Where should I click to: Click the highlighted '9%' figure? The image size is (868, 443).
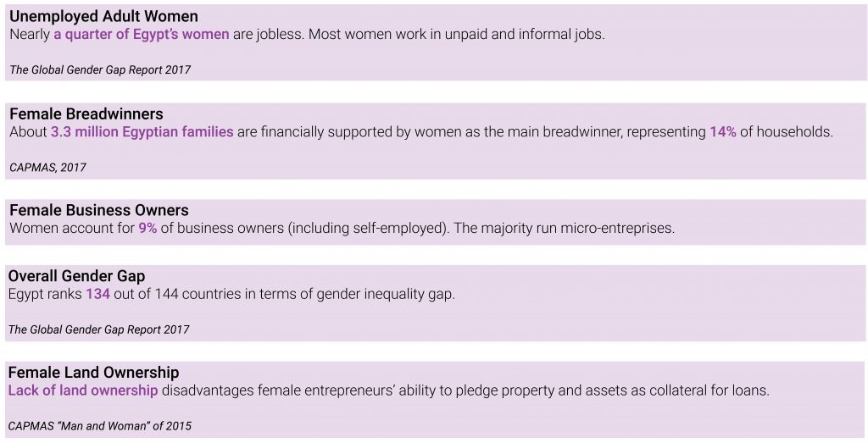pos(147,228)
